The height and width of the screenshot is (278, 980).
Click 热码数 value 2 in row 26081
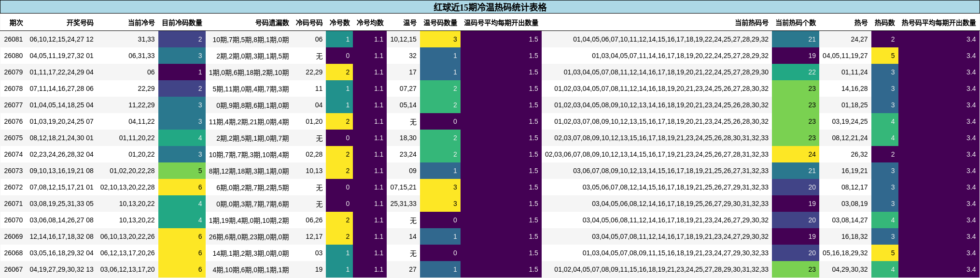pos(885,39)
